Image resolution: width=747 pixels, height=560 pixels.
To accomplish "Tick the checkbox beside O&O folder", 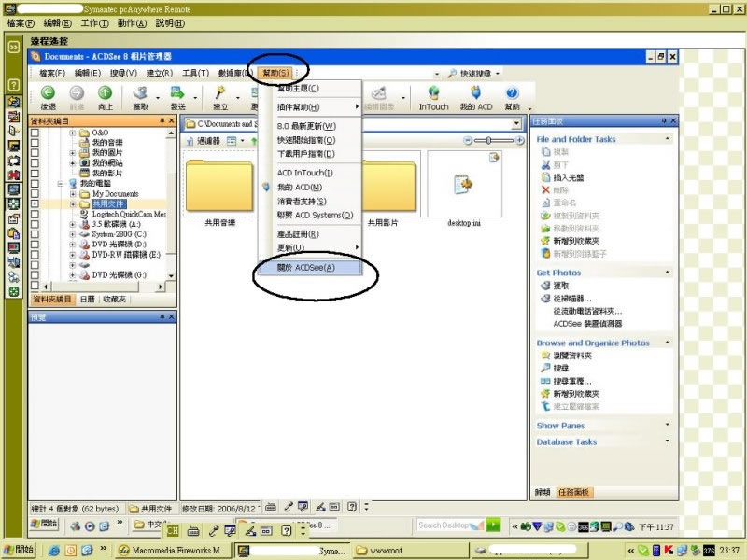I will point(35,133).
